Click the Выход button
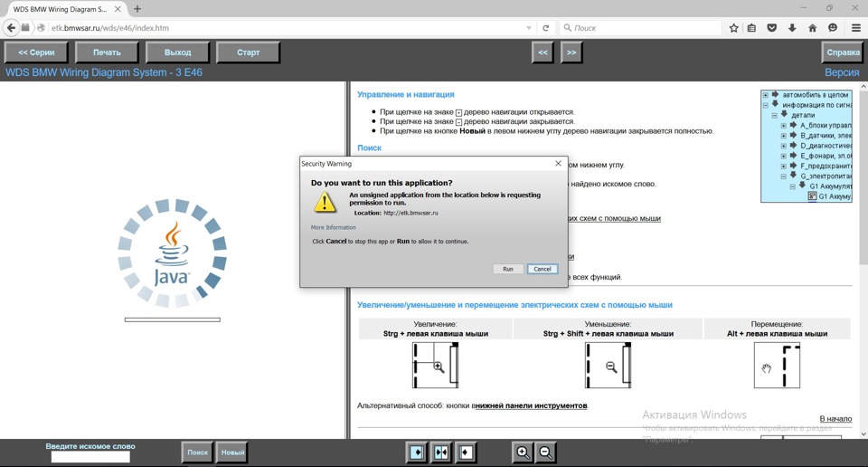 click(177, 52)
